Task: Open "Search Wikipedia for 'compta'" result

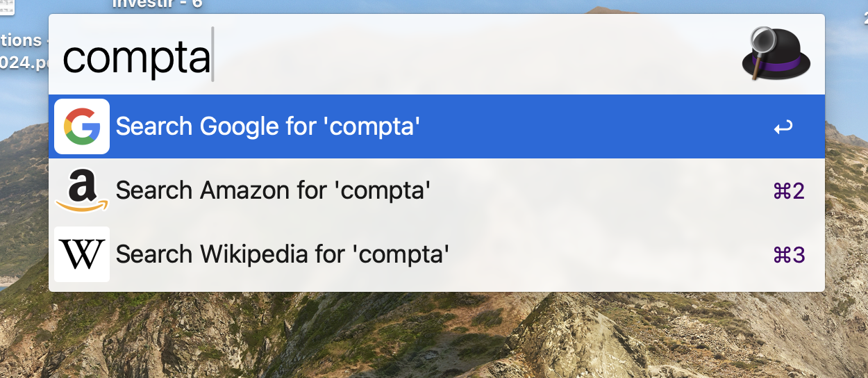Action: (x=283, y=254)
